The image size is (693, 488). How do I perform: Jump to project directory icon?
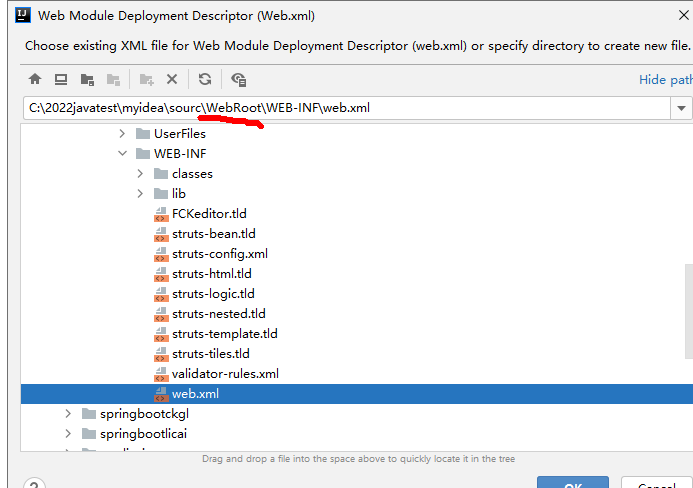[87, 80]
